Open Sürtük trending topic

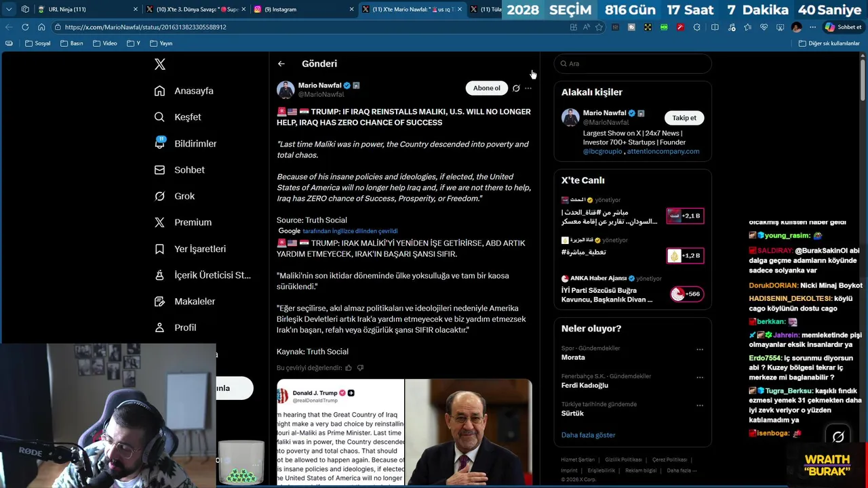(572, 413)
